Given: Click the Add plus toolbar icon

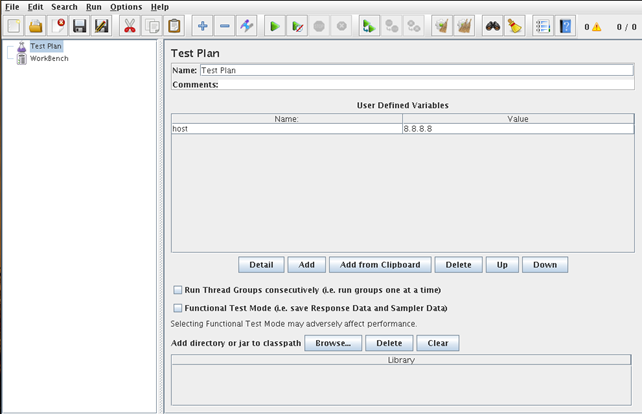Looking at the screenshot, I should pyautogui.click(x=203, y=26).
